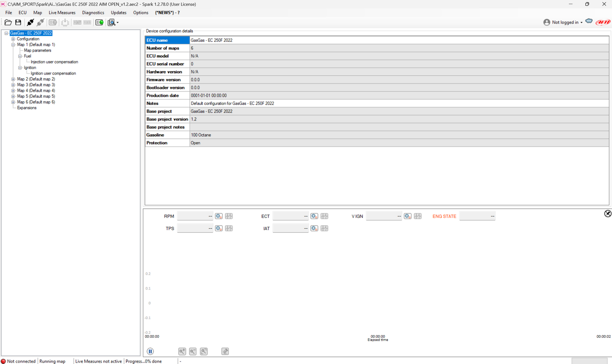The image size is (612, 364).
Task: Click the AiM cloud icon in the toolbar
Action: 589,22
